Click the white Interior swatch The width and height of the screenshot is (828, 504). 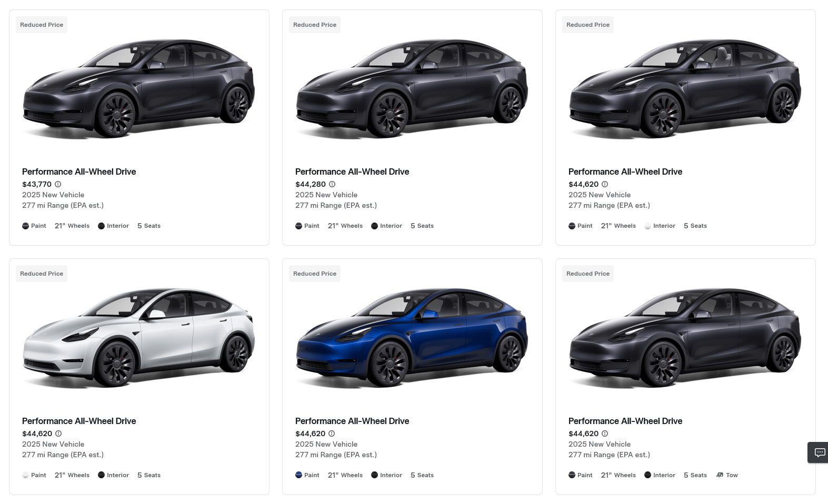click(x=647, y=226)
